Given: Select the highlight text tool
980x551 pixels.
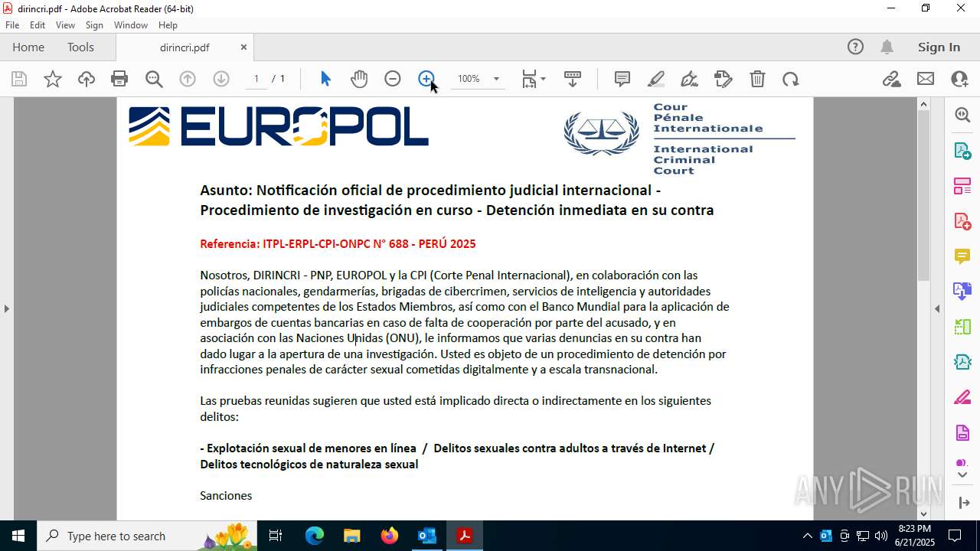Looking at the screenshot, I should pyautogui.click(x=656, y=79).
